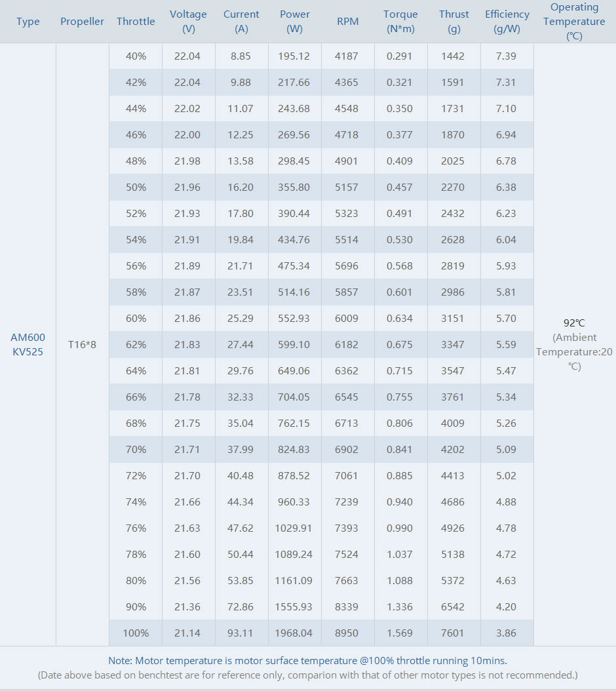Click the 7.39 efficiency value
Screen dimensions: 616x691
(506, 56)
